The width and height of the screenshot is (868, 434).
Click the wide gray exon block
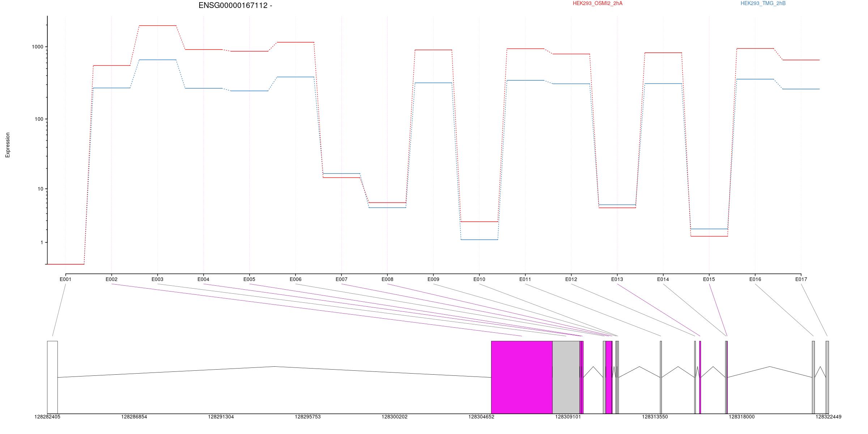point(566,377)
